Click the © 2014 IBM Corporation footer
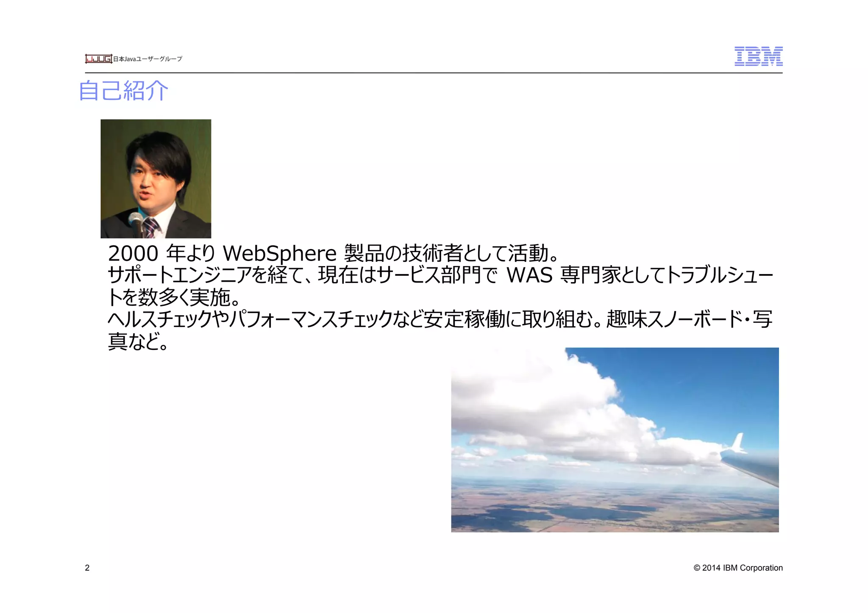This screenshot has width=868, height=613. pyautogui.click(x=738, y=568)
